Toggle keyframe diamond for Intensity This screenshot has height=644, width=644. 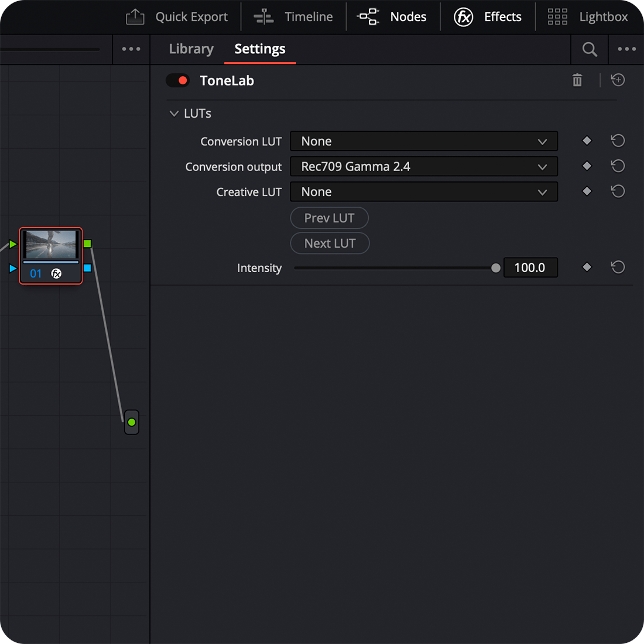point(587,268)
